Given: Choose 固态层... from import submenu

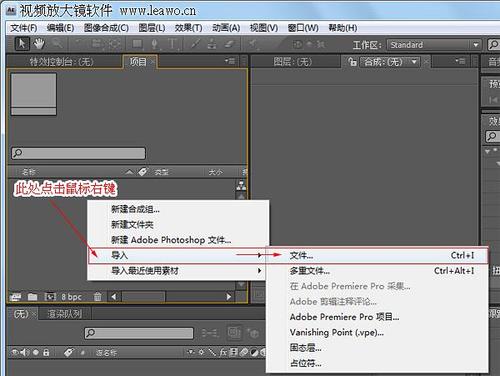Looking at the screenshot, I should 378,348.
